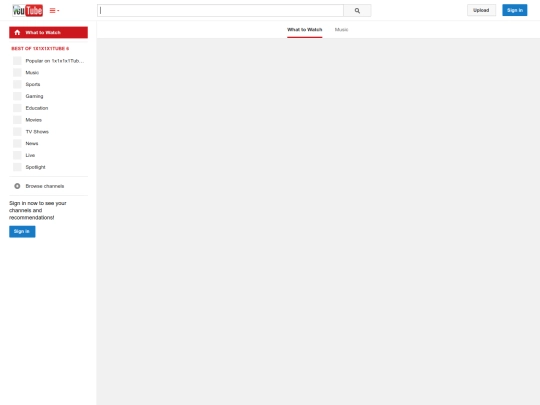Click the sidebar Sign in button
The width and height of the screenshot is (540, 405).
pyautogui.click(x=22, y=231)
